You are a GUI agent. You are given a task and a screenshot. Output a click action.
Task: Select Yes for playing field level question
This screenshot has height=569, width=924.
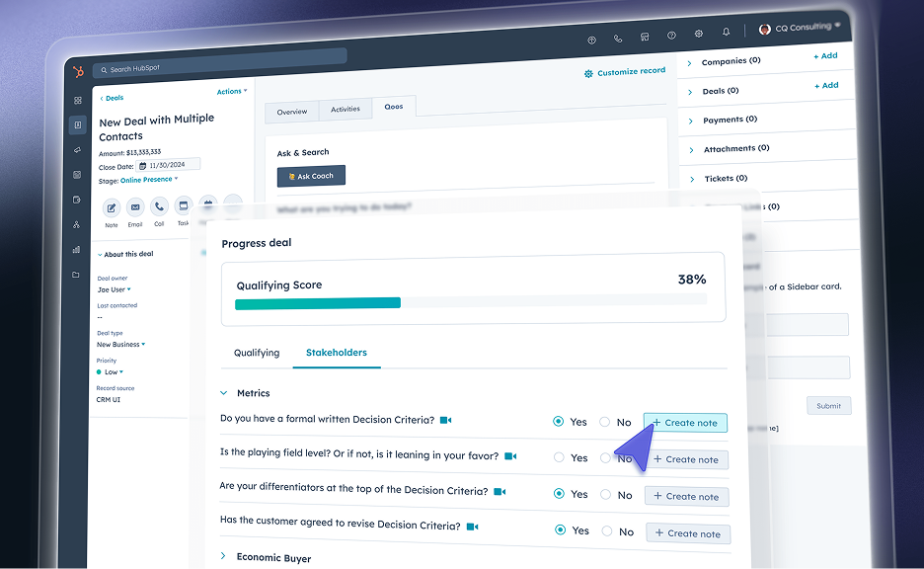point(559,457)
